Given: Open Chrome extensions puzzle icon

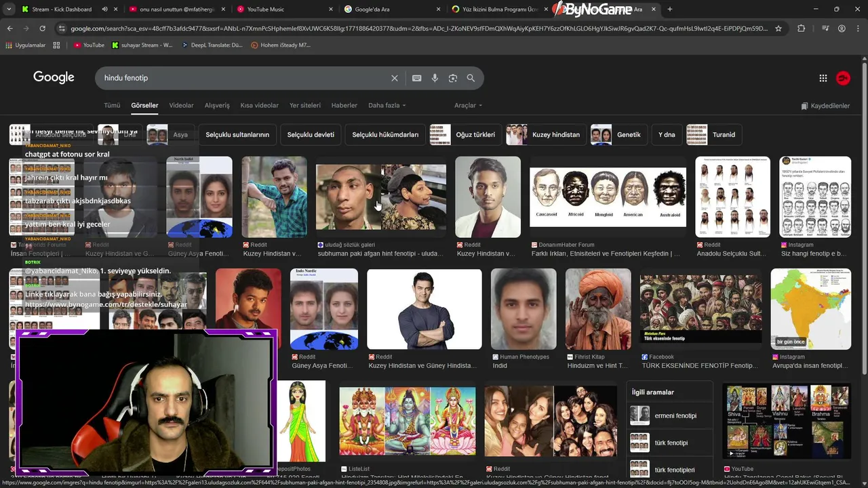Looking at the screenshot, I should point(801,28).
